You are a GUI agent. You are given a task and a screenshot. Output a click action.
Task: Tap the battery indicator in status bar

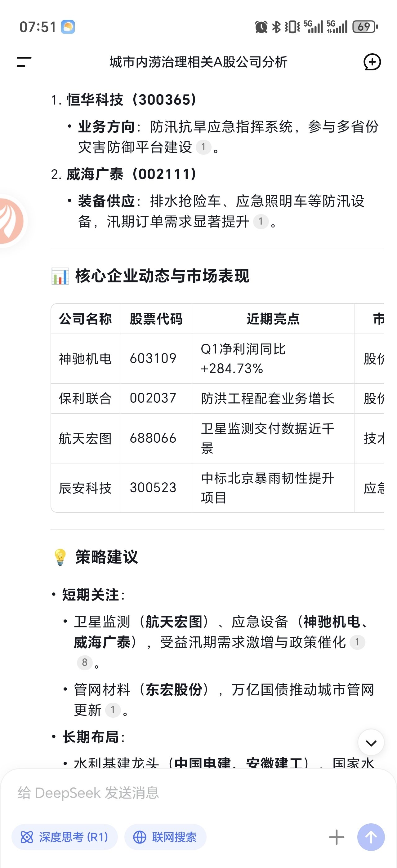tap(365, 27)
